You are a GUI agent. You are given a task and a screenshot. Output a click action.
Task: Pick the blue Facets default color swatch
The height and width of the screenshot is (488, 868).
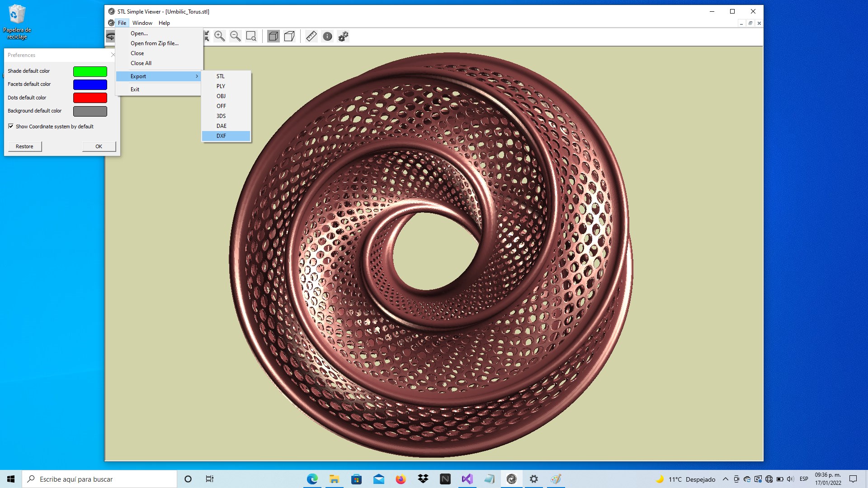(x=90, y=84)
